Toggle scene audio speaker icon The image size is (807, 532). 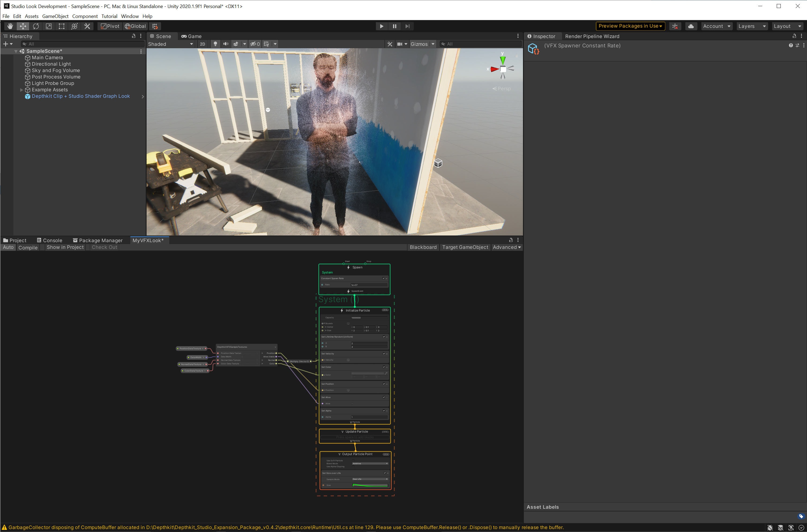coord(225,44)
